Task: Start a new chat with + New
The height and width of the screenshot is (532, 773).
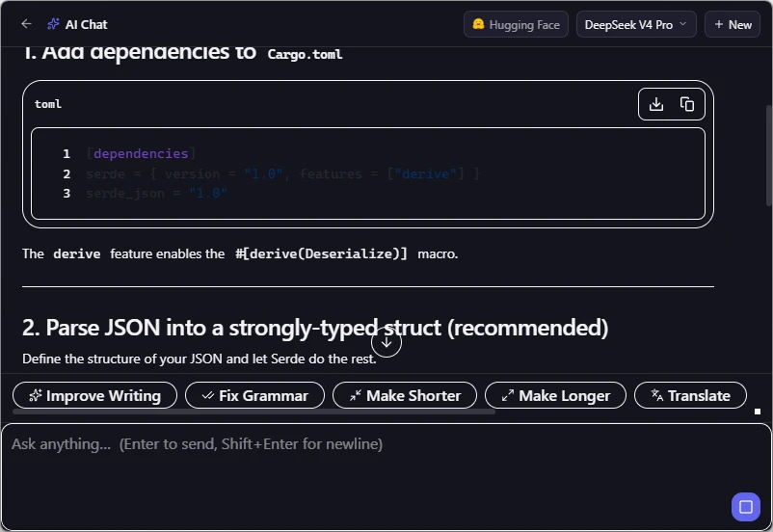Action: click(733, 24)
